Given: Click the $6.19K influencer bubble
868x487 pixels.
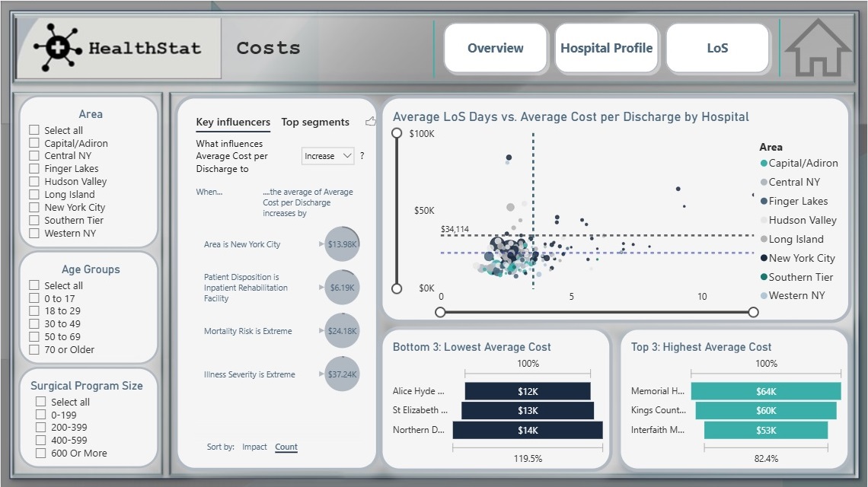Looking at the screenshot, I should click(x=342, y=287).
